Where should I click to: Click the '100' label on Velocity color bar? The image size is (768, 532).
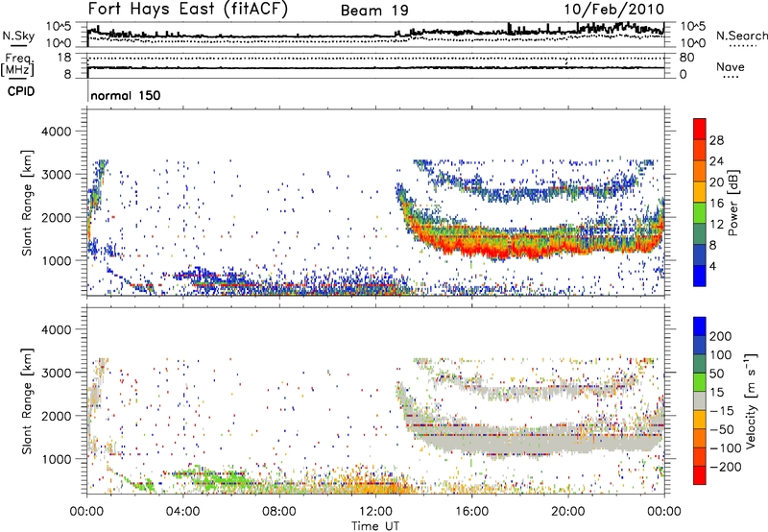pyautogui.click(x=721, y=354)
